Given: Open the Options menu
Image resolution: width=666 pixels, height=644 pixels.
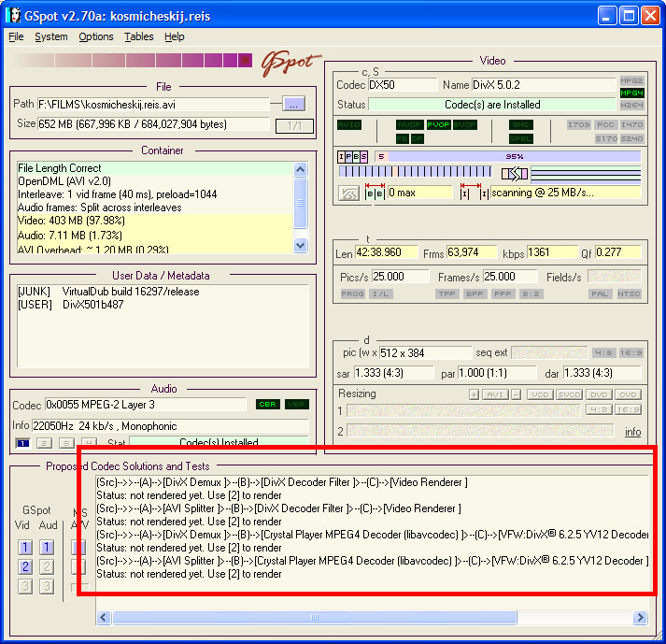Looking at the screenshot, I should coord(96,37).
